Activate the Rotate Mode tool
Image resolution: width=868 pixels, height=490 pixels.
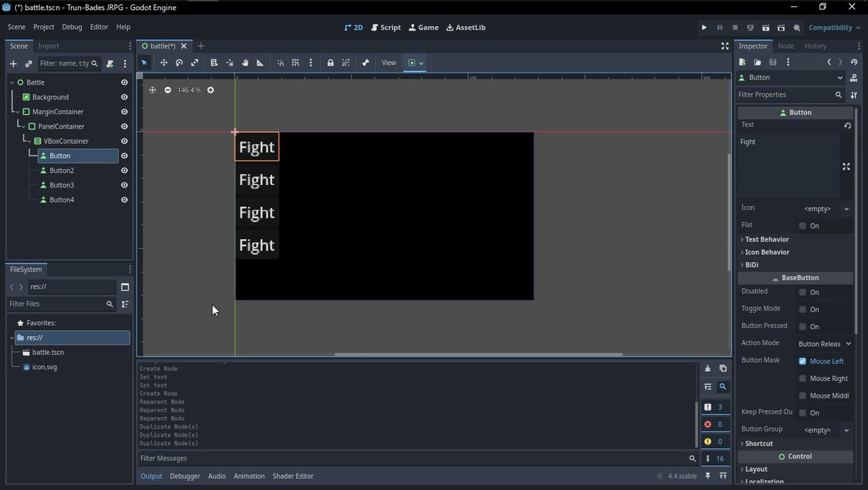179,63
